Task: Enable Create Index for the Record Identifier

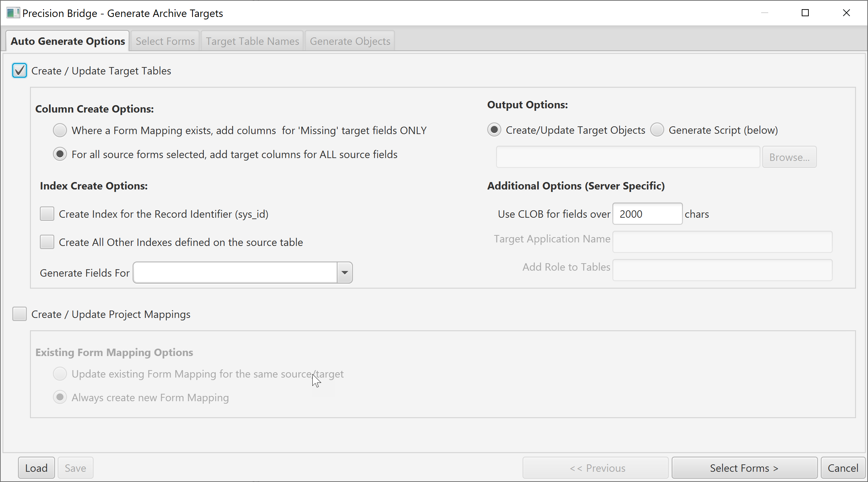Action: pyautogui.click(x=47, y=214)
